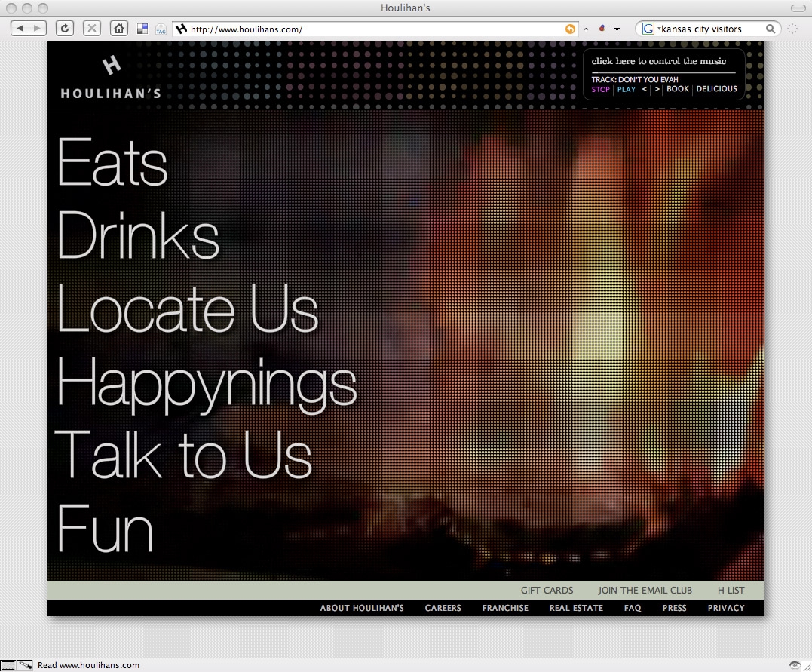Open the PRIVACY footer link
Image resolution: width=812 pixels, height=672 pixels.
(726, 608)
